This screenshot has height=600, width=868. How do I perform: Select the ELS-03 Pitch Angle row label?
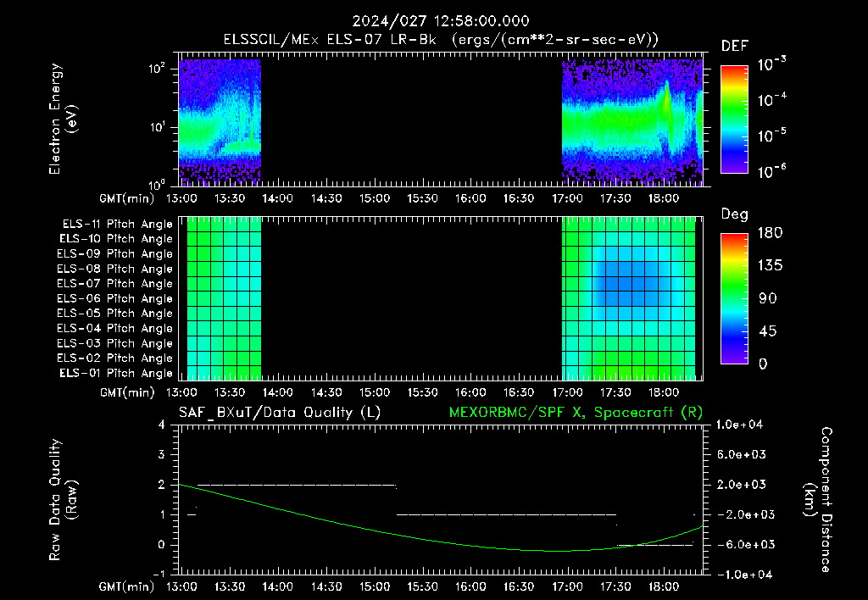pyautogui.click(x=115, y=344)
